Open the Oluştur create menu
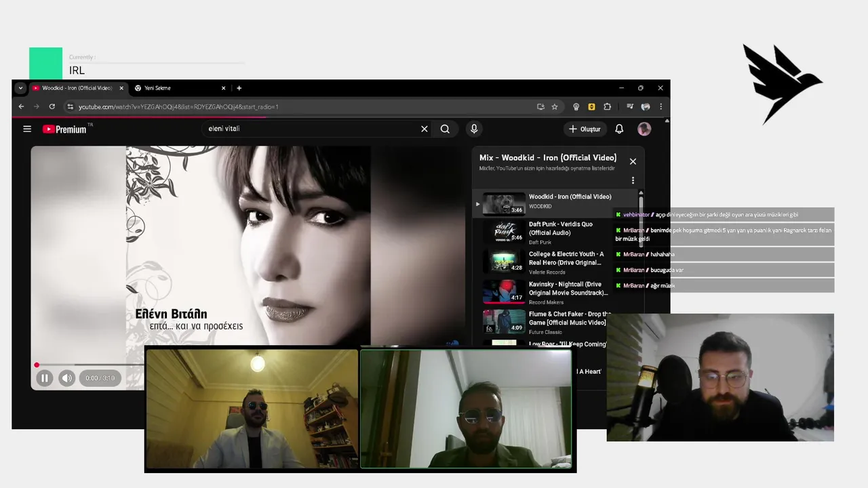Screen dimensions: 868x488 point(585,129)
